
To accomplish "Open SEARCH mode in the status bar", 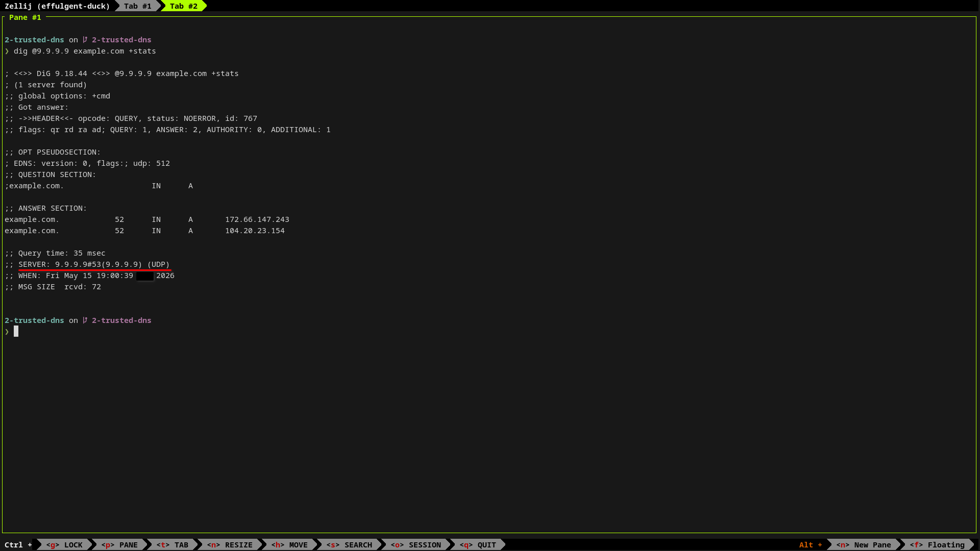I will pos(349,545).
